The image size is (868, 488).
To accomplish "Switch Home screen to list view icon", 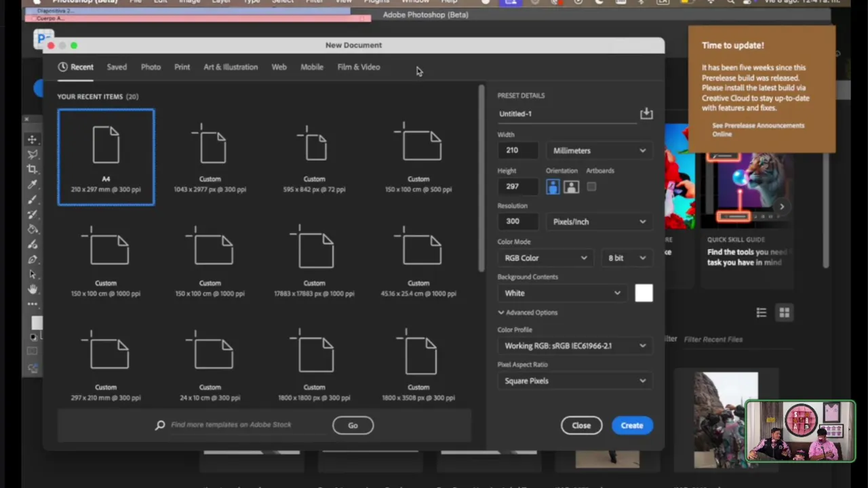I will [762, 312].
